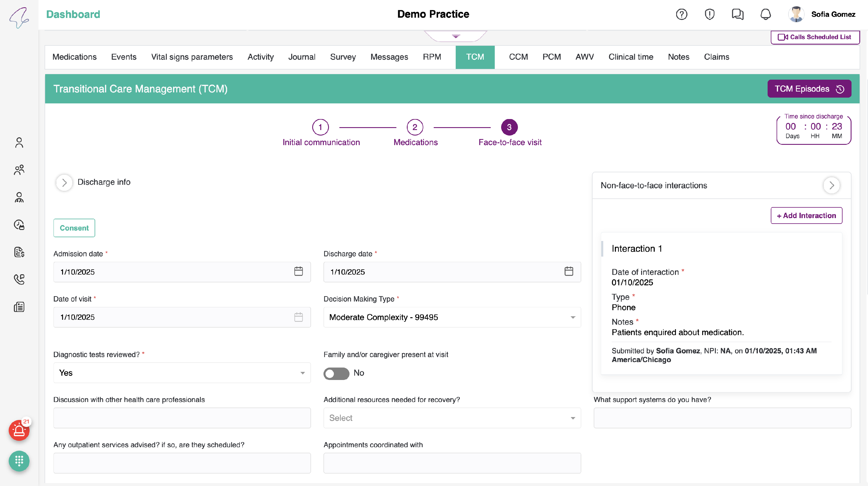Expand the Discharge info section
The height and width of the screenshot is (486, 868).
pos(64,182)
